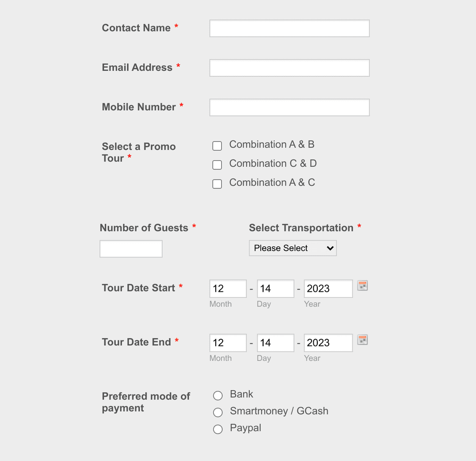The height and width of the screenshot is (461, 476).
Task: Select the Bank payment option
Action: click(218, 395)
